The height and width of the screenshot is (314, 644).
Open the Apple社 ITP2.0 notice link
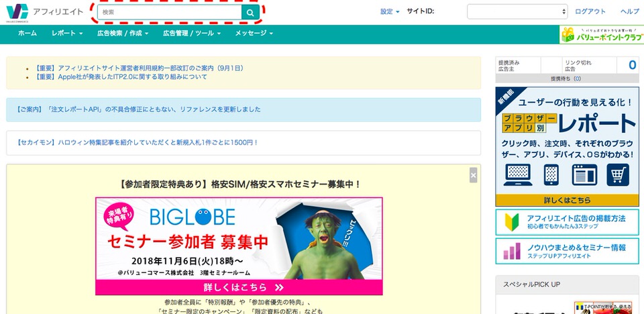click(x=121, y=77)
